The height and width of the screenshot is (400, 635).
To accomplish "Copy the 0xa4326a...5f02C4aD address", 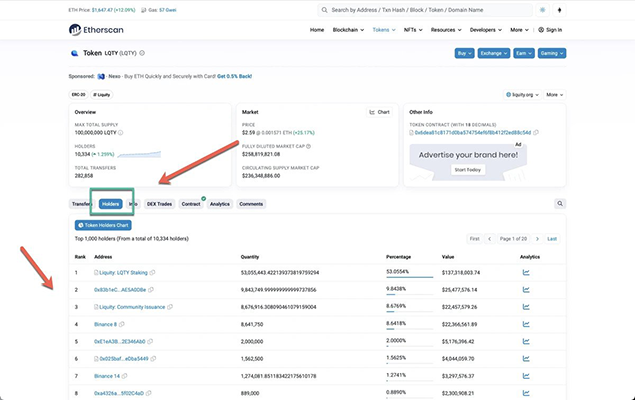I will tap(149, 393).
